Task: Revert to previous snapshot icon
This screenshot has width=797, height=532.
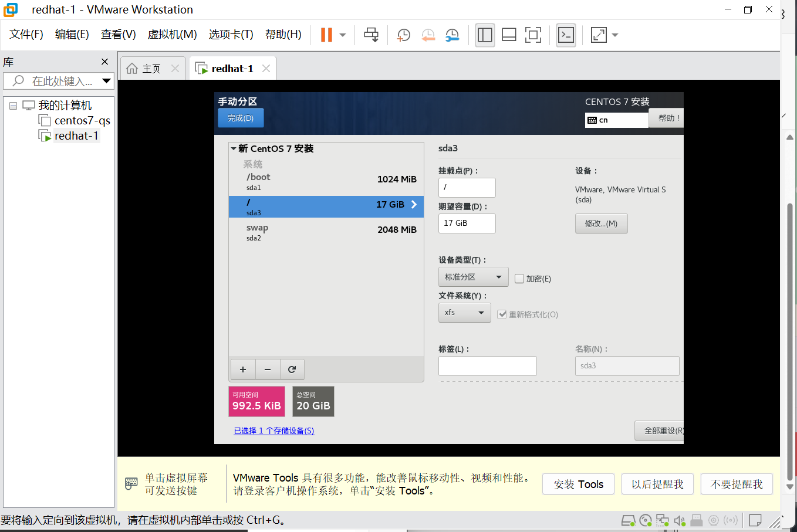Action: click(428, 35)
